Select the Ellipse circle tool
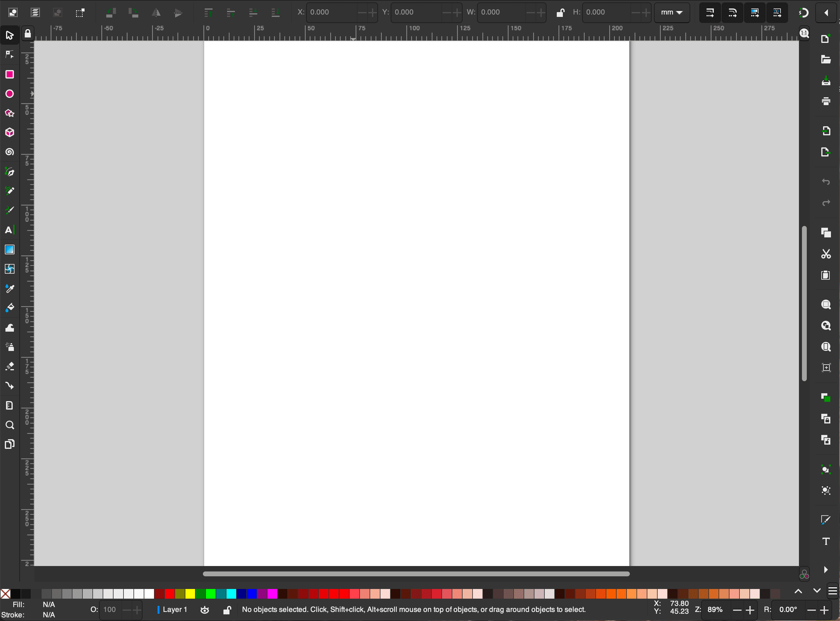This screenshot has width=840, height=621. point(10,94)
